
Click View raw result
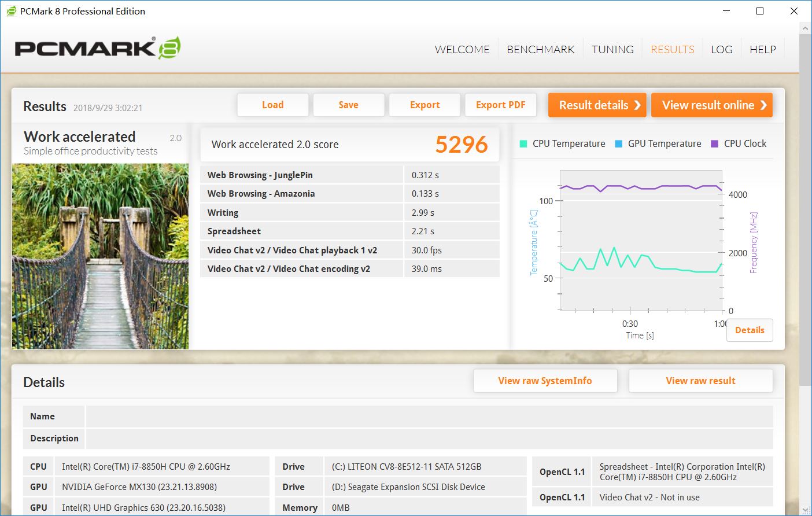701,381
